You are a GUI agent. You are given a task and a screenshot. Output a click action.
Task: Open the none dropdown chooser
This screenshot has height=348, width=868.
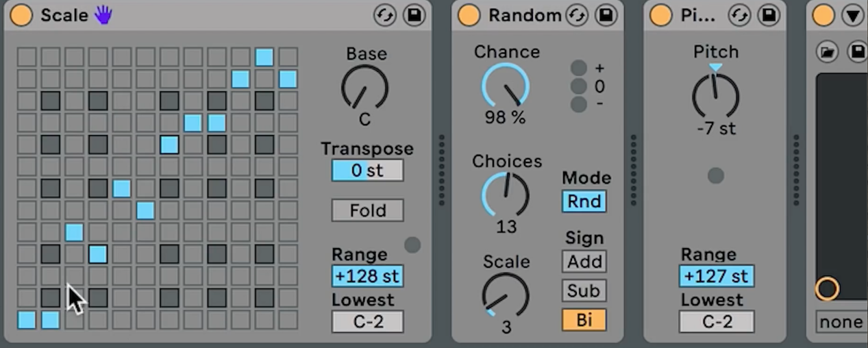pyautogui.click(x=841, y=321)
